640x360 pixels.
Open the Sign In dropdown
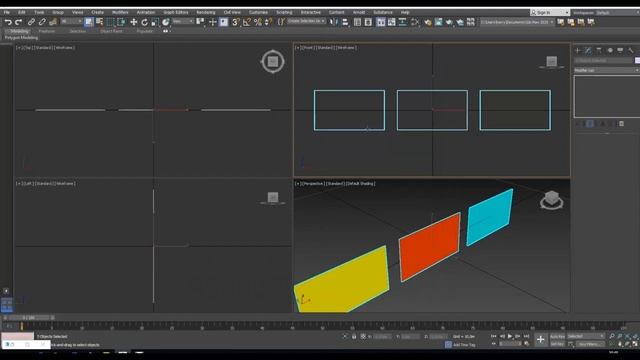point(549,13)
